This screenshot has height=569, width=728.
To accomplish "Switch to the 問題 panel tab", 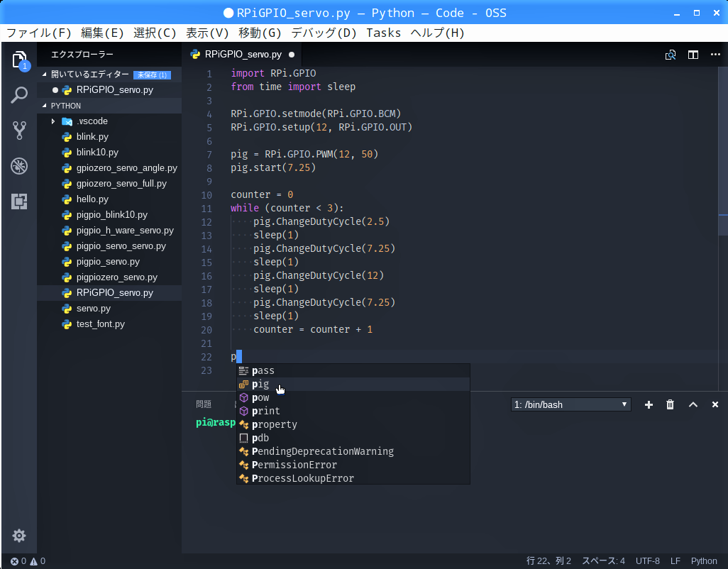I will pyautogui.click(x=204, y=404).
